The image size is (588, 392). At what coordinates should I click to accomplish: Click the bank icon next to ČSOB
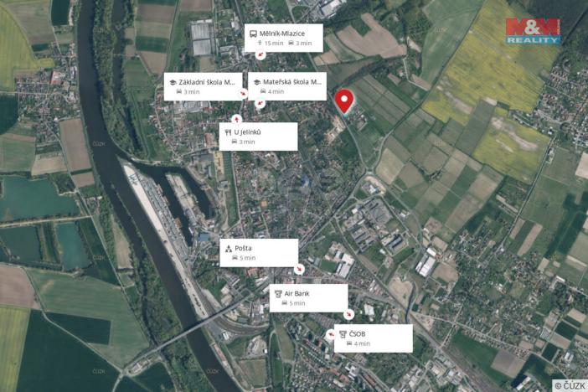point(343,334)
